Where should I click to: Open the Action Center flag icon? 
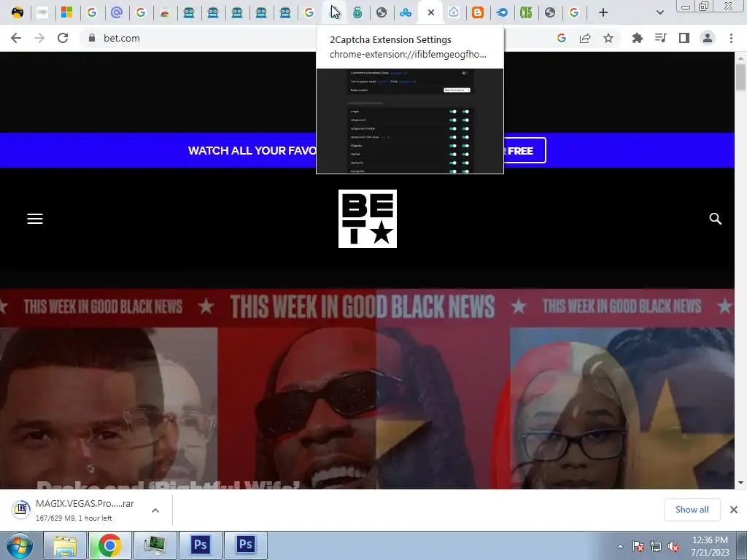pos(638,546)
